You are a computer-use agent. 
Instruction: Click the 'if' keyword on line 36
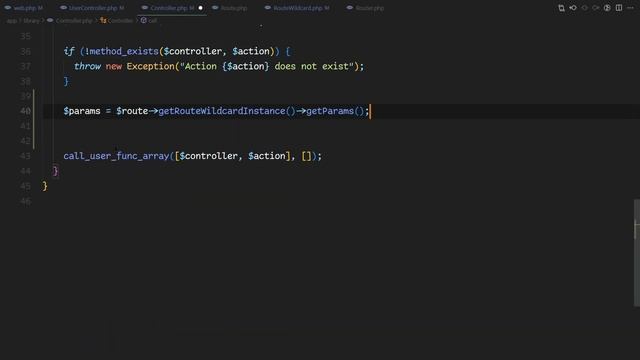tap(69, 51)
